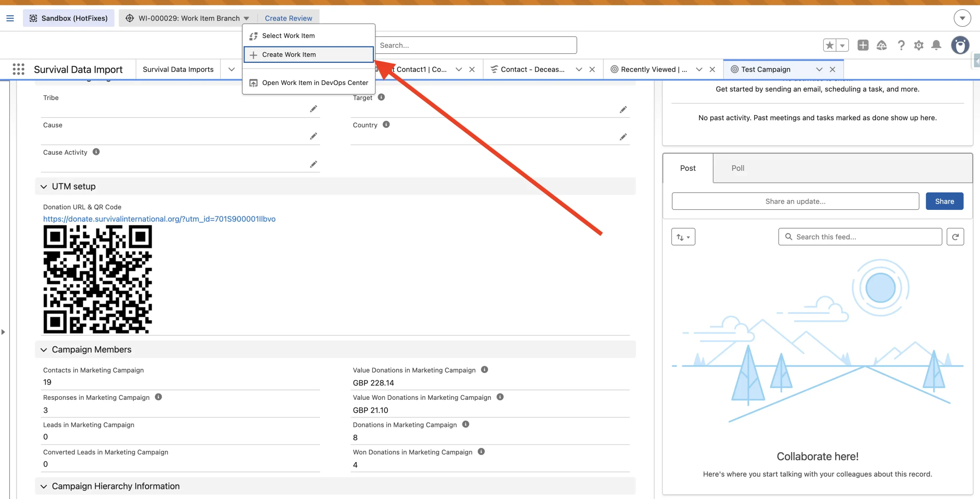The image size is (980, 499).
Task: Select Open Work Item in DevOps Center
Action: click(309, 83)
